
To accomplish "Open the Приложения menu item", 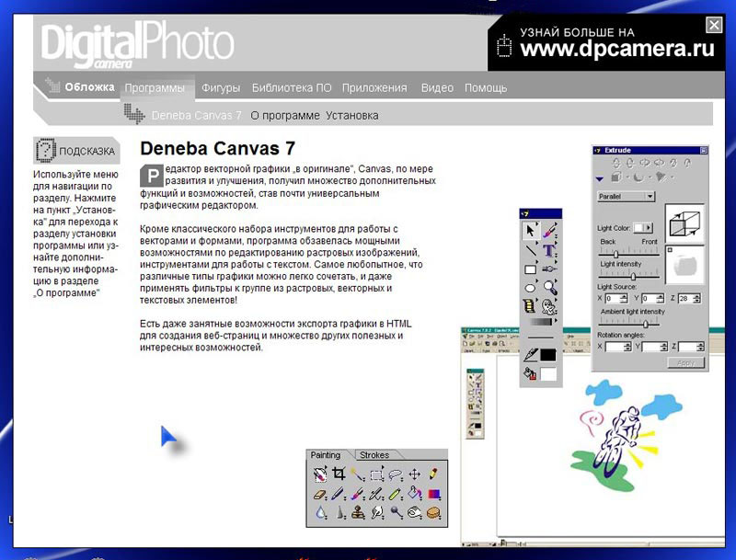I will tap(374, 88).
